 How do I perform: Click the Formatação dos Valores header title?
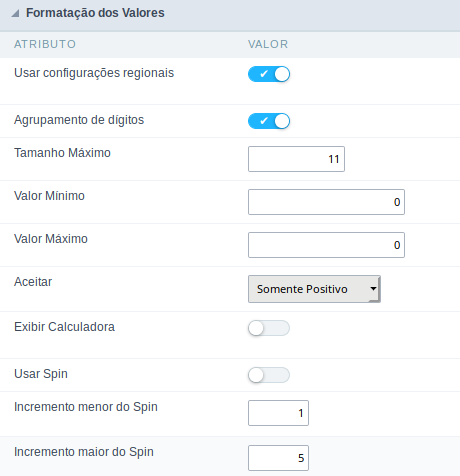coord(95,13)
